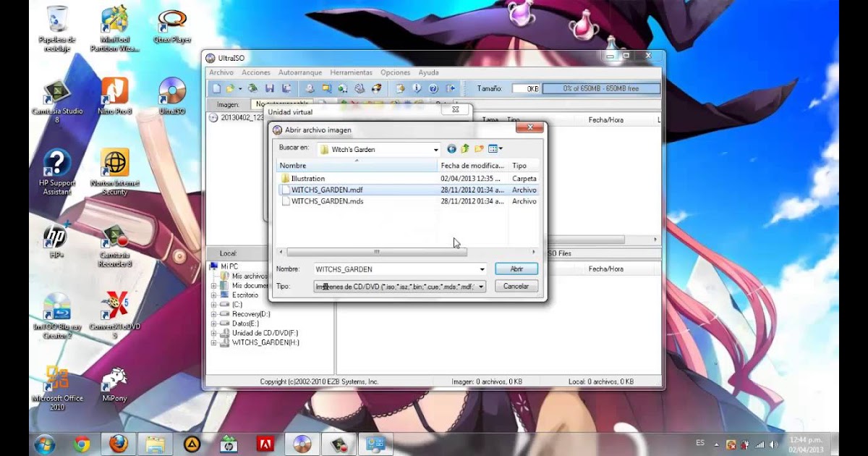Click the back arrow icon in open dialog
This screenshot has width=868, height=456.
point(451,149)
